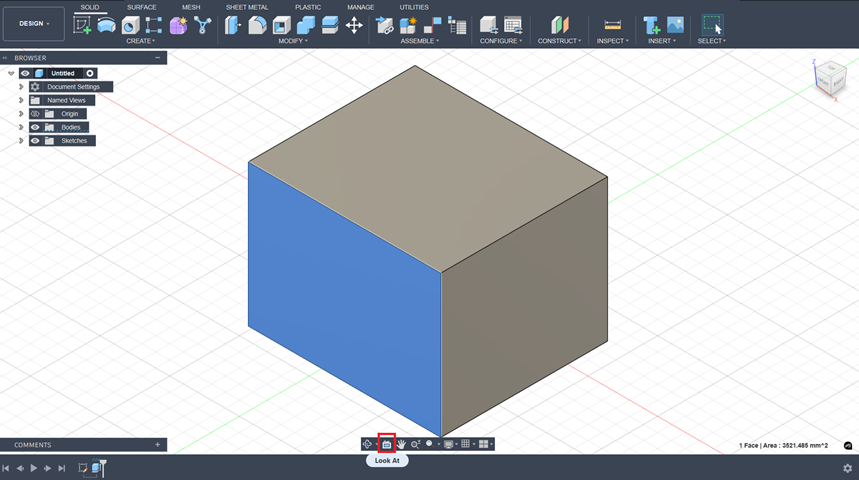The width and height of the screenshot is (859, 480).
Task: Open the MODIFY dropdown menu
Action: pos(293,41)
